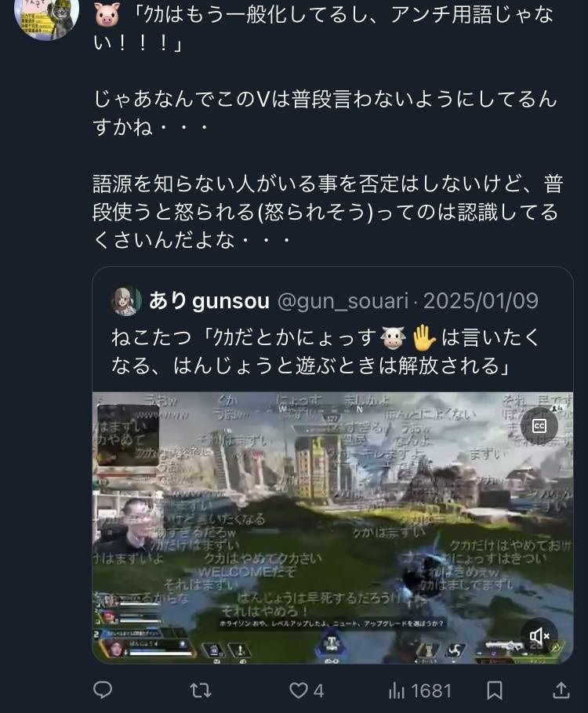
Task: Tap the view count 1681
Action: (430, 691)
